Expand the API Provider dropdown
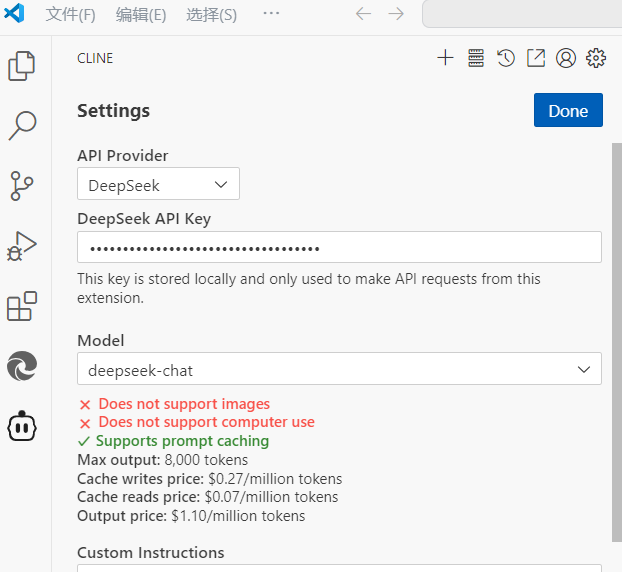 pyautogui.click(x=158, y=184)
